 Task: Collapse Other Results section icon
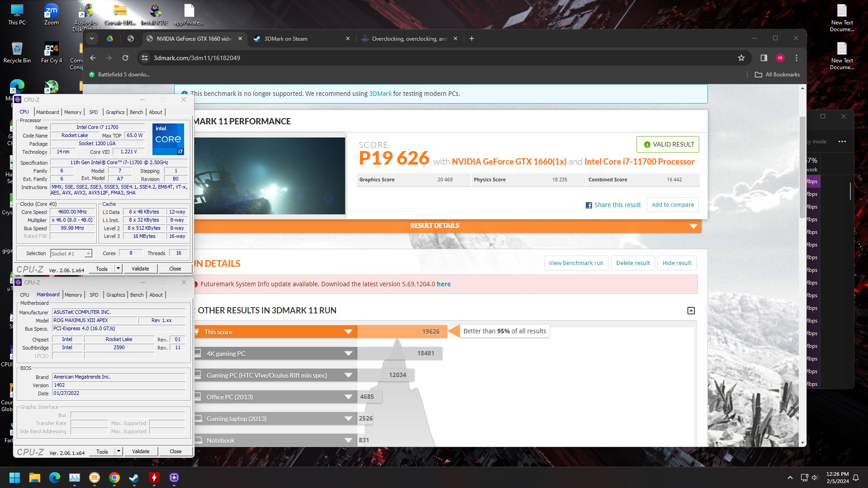coord(691,311)
